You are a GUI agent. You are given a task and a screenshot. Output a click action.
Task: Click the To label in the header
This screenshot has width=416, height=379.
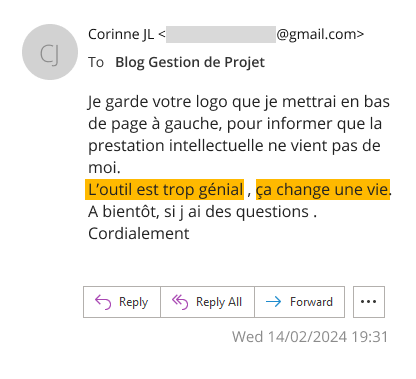click(96, 62)
